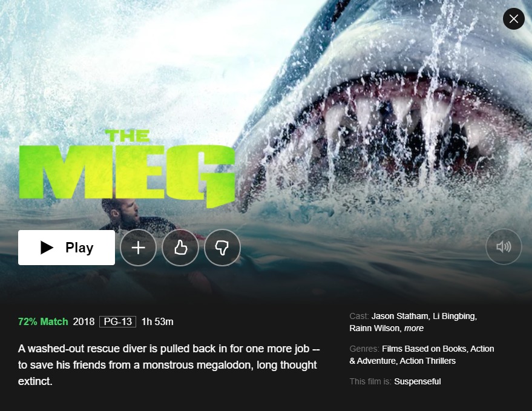
Task: Open Action & Adventure genre link
Action: (x=421, y=355)
